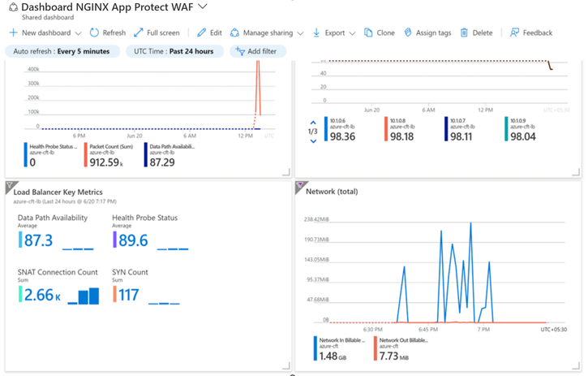Viewport: 588px width, 376px height.
Task: Click the Clone label
Action: click(x=385, y=32)
